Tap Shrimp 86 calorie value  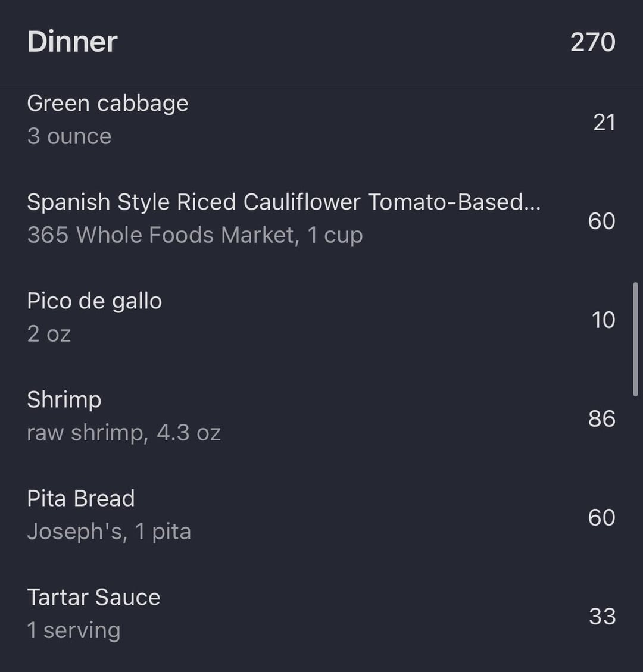pos(602,418)
